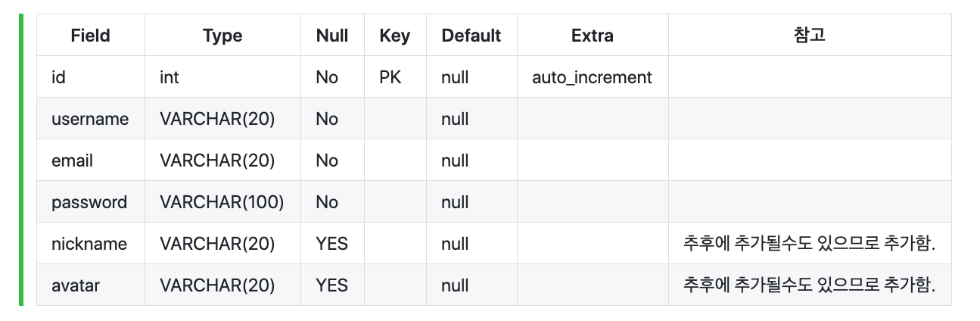Select the int type cell
Screen dimensions: 980x321
click(x=222, y=77)
